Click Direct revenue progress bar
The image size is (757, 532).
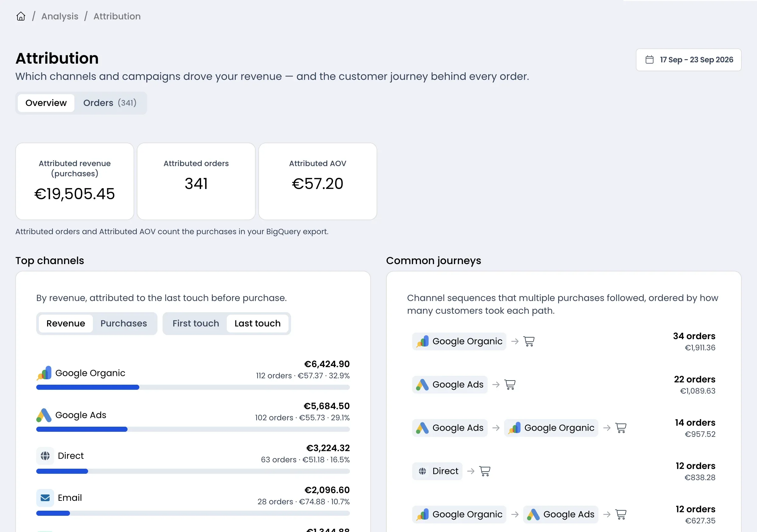point(193,471)
